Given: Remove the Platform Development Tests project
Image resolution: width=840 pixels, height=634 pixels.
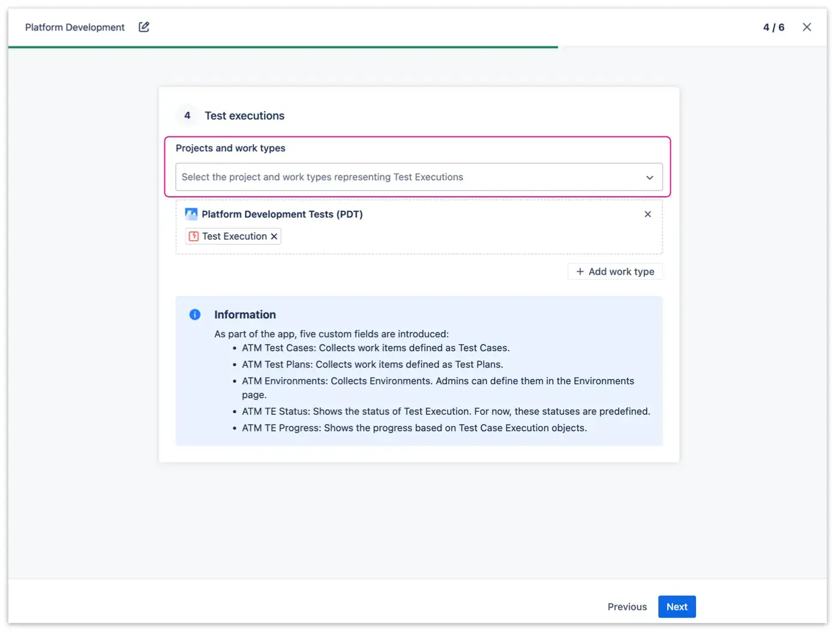Looking at the screenshot, I should 647,214.
